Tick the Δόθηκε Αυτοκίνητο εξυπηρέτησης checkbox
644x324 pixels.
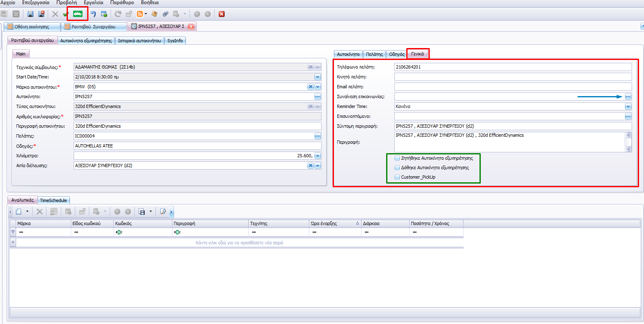pyautogui.click(x=397, y=168)
